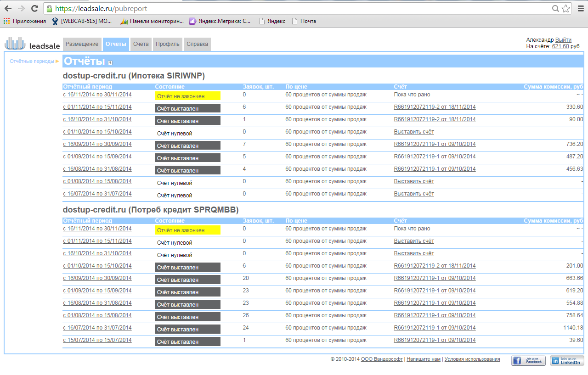Image resolution: width=588 pixels, height=375 pixels.
Task: Switch to the Размещение tab
Action: pyautogui.click(x=82, y=44)
